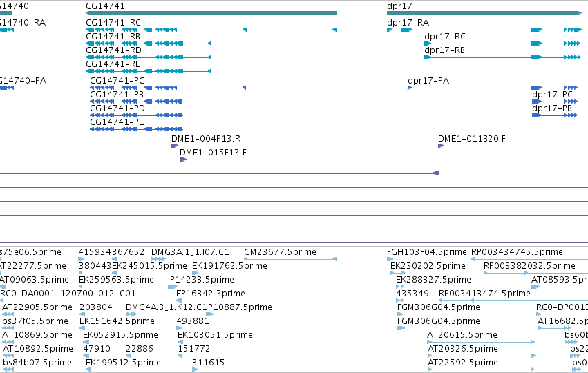Select the 493881 feature label
Viewport: 588px width, 373px height.
click(193, 321)
